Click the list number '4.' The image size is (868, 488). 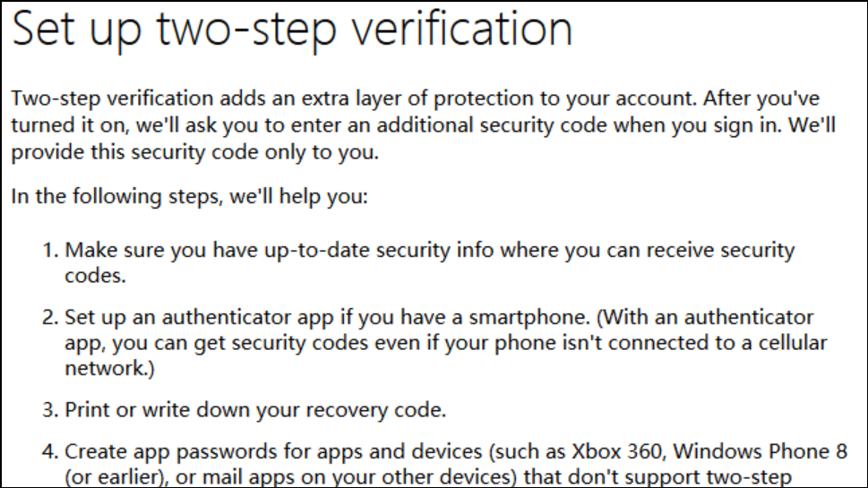click(50, 451)
